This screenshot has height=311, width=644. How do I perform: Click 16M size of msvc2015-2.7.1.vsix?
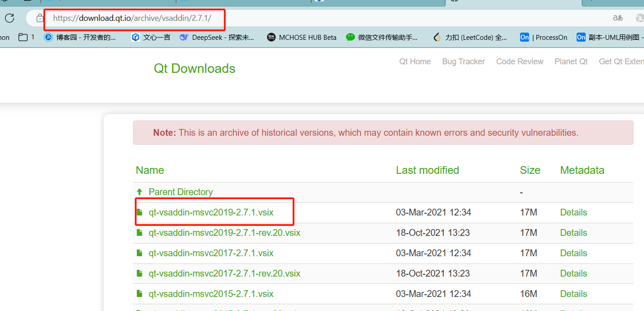tap(529, 294)
